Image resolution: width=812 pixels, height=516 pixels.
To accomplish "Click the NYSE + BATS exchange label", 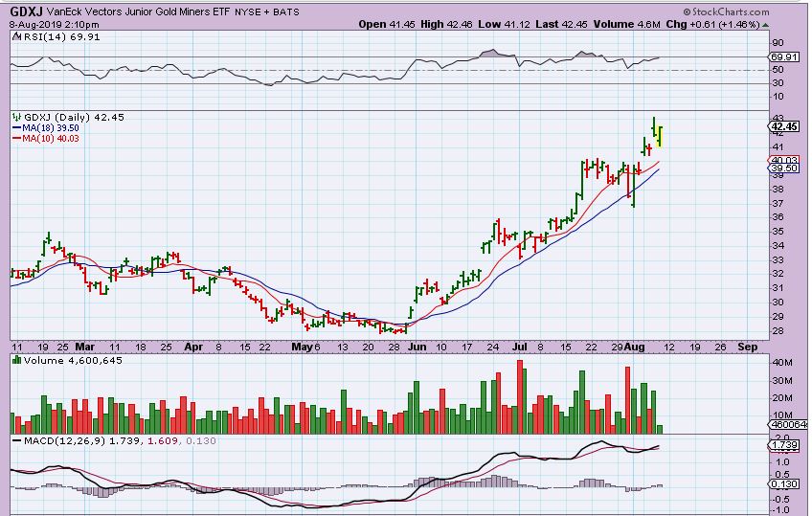I will pyautogui.click(x=267, y=11).
